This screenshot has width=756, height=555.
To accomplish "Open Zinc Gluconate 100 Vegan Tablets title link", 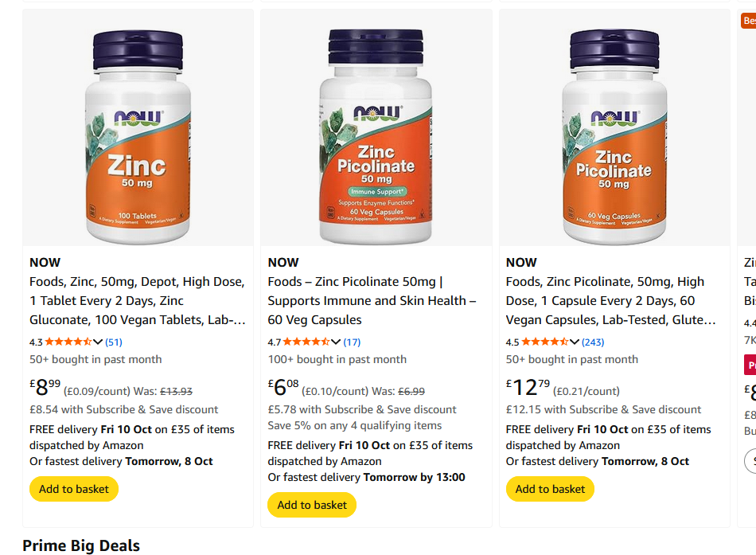I will tap(137, 301).
